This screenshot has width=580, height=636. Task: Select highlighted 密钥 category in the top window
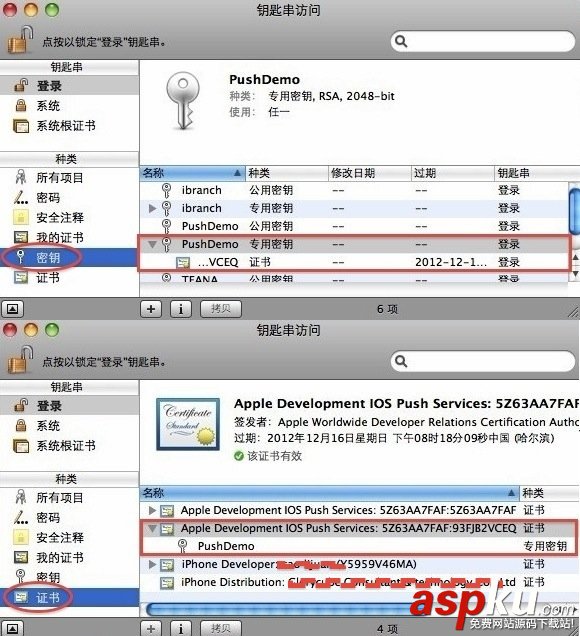pyautogui.click(x=69, y=258)
